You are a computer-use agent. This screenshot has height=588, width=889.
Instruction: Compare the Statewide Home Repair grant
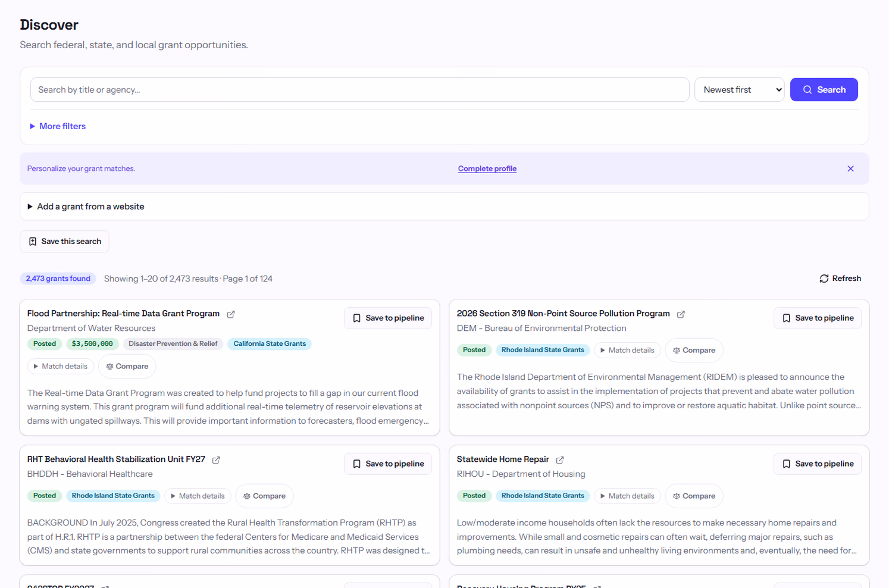click(x=694, y=496)
